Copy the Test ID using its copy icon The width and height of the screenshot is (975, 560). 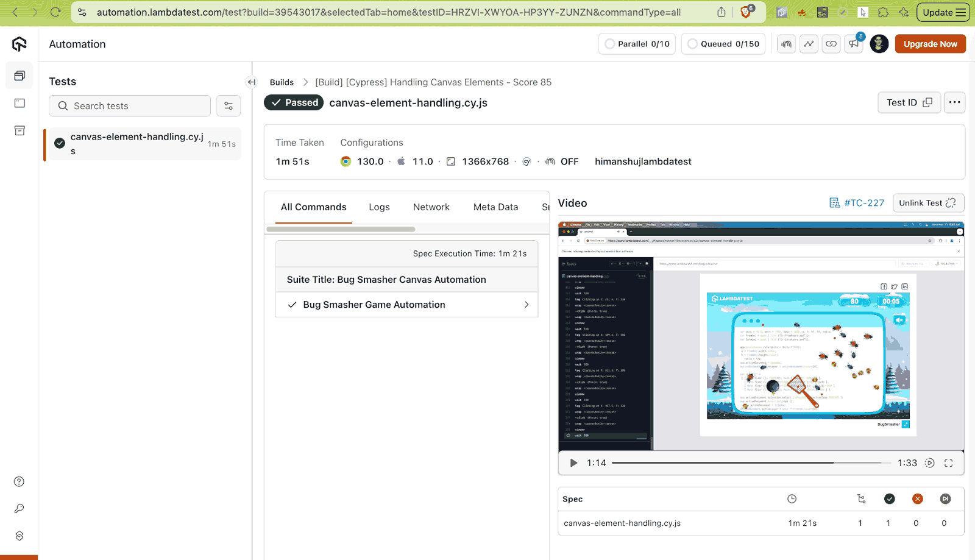[927, 102]
